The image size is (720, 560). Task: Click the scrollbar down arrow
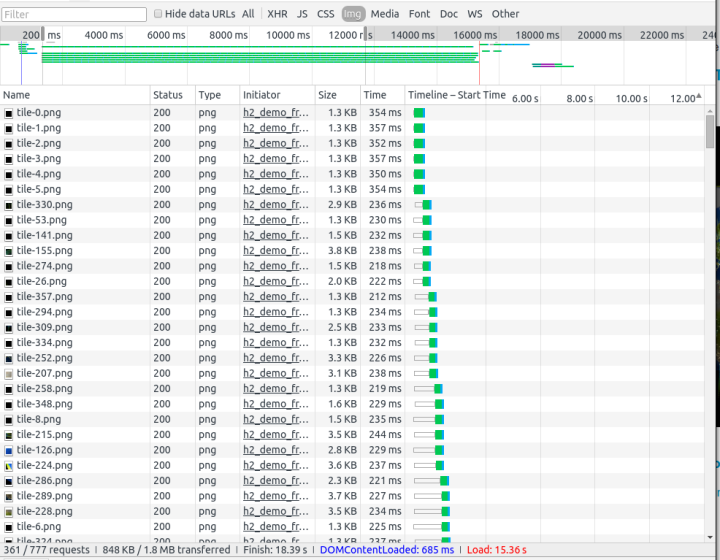click(x=710, y=537)
